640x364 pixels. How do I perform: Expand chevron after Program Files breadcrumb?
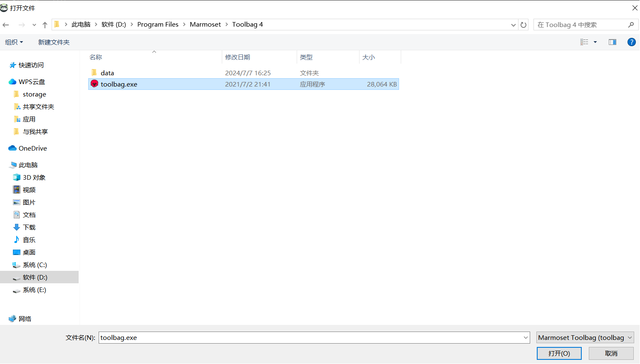point(184,25)
